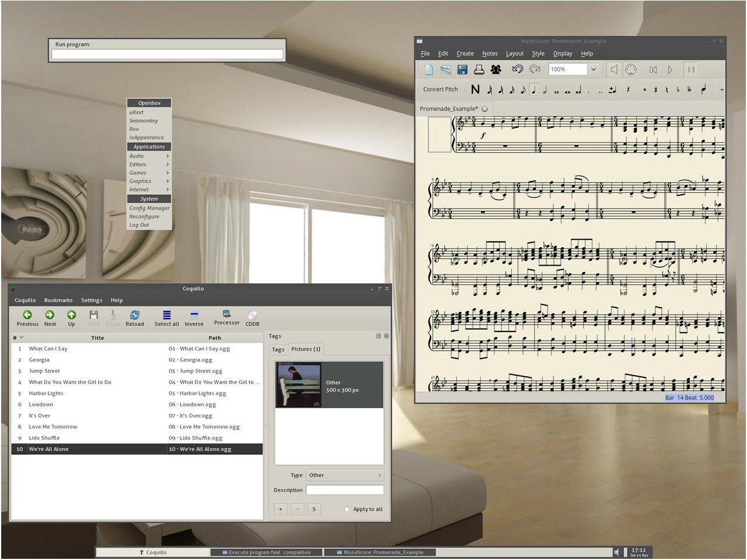Open the Create menu in MuseScore
This screenshot has width=747, height=560.
click(x=465, y=53)
